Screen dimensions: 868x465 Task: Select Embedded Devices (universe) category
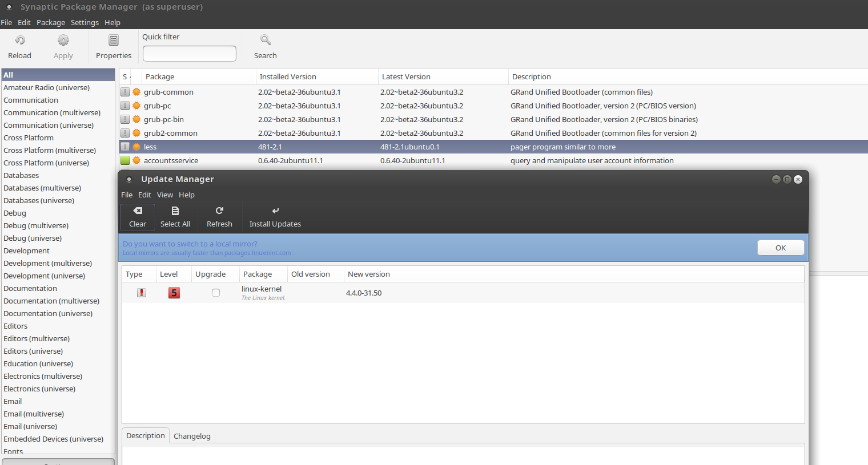[58, 439]
